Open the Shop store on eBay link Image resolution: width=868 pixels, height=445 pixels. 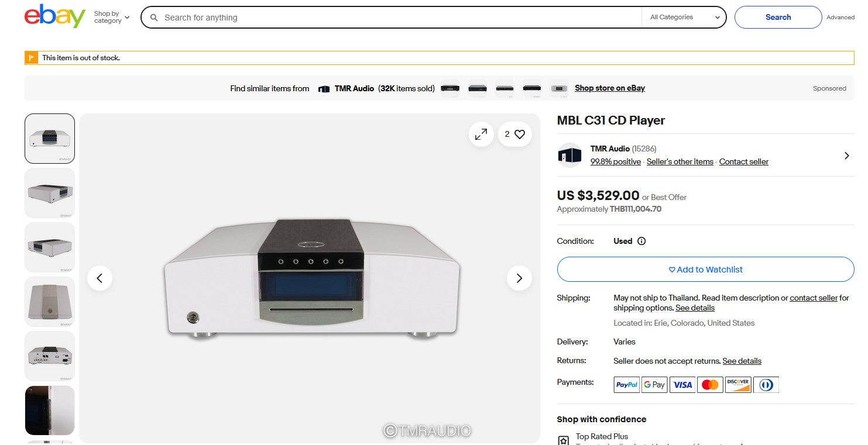click(609, 88)
